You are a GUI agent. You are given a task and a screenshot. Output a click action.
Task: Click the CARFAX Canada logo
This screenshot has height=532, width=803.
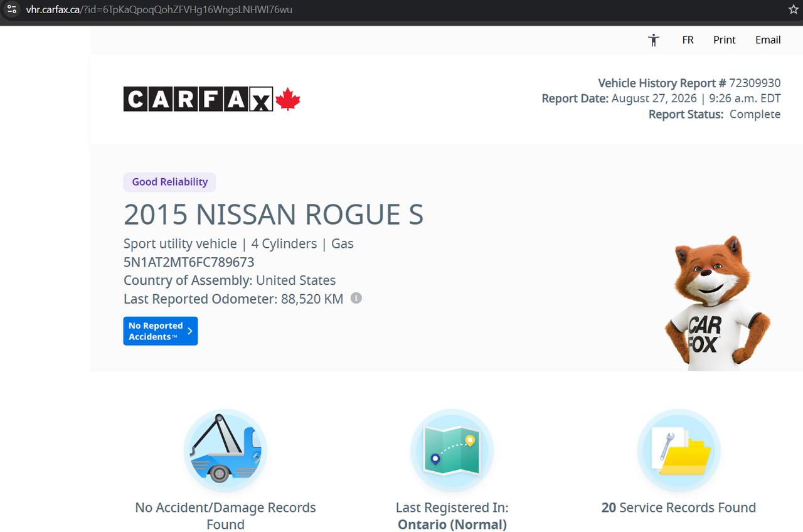[x=212, y=99]
